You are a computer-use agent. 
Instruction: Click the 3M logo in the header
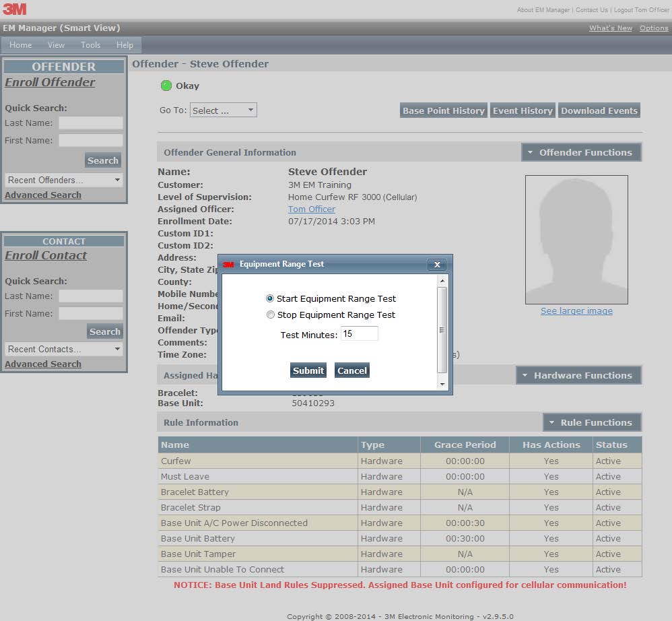(15, 9)
